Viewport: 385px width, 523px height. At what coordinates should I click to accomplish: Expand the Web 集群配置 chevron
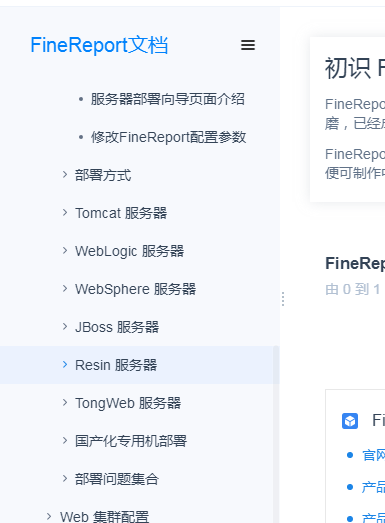(x=49, y=517)
